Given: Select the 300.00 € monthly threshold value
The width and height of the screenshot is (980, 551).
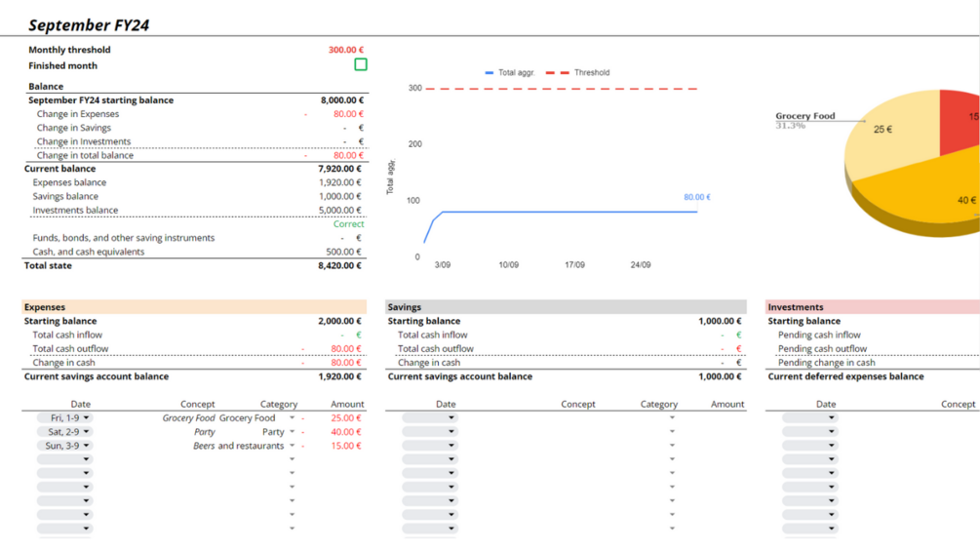Looking at the screenshot, I should pos(345,50).
